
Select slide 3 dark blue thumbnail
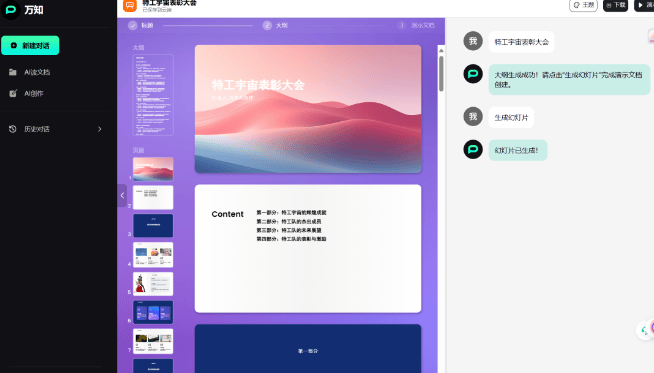(x=153, y=226)
